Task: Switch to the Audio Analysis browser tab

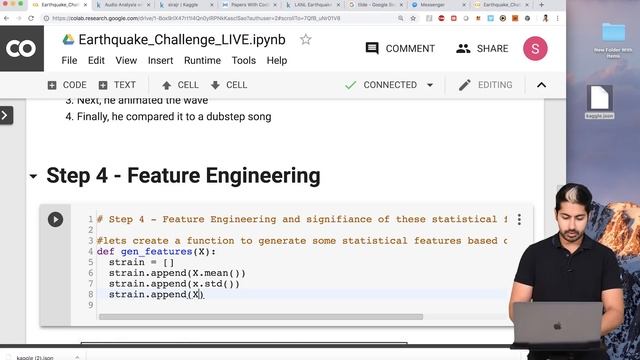Action: (122, 5)
